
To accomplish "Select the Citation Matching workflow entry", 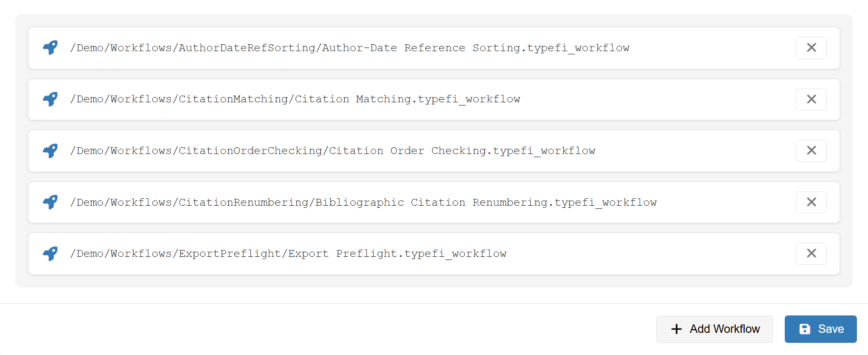I will (295, 99).
